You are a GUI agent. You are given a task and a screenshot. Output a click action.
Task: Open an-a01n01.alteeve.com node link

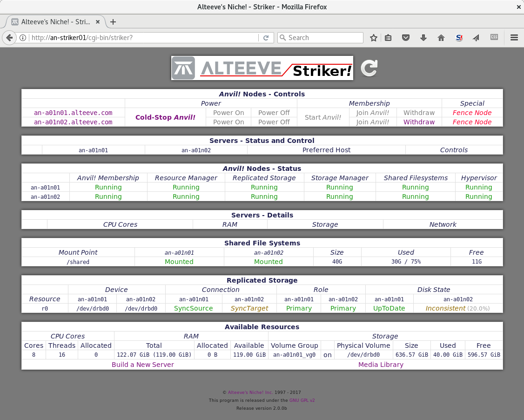[73, 113]
